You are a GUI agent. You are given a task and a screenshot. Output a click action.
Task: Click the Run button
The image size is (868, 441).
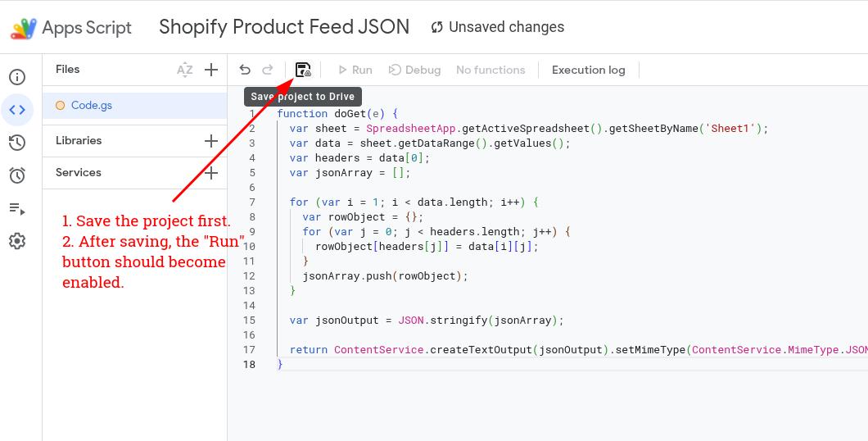click(x=354, y=70)
